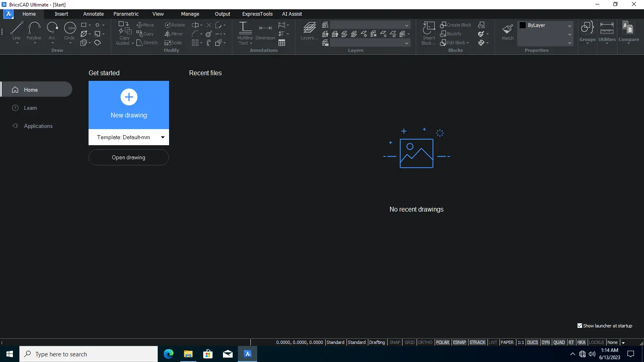Image resolution: width=644 pixels, height=362 pixels.
Task: Open the Copy Guided dropdown arrow
Action: pos(133,43)
